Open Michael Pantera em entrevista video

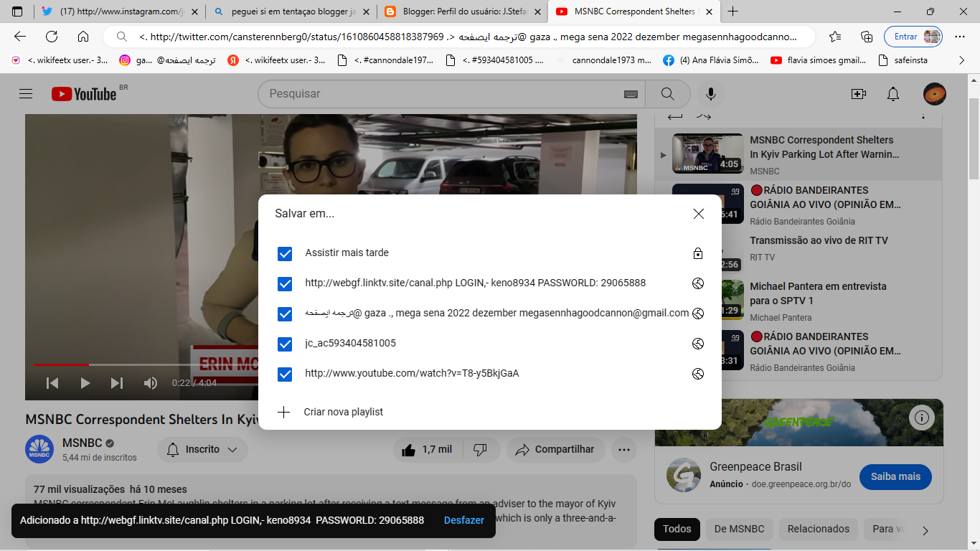click(818, 293)
